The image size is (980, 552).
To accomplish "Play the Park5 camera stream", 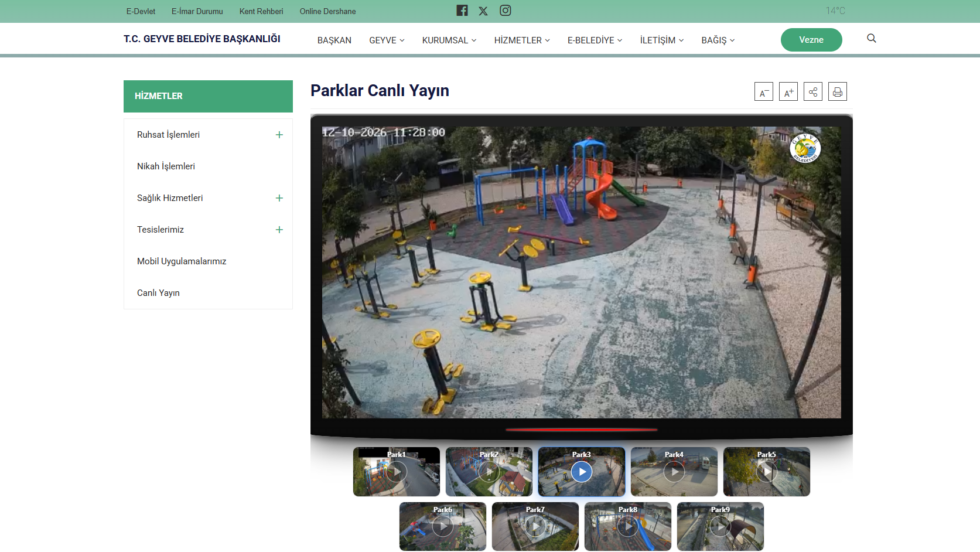I will (767, 472).
